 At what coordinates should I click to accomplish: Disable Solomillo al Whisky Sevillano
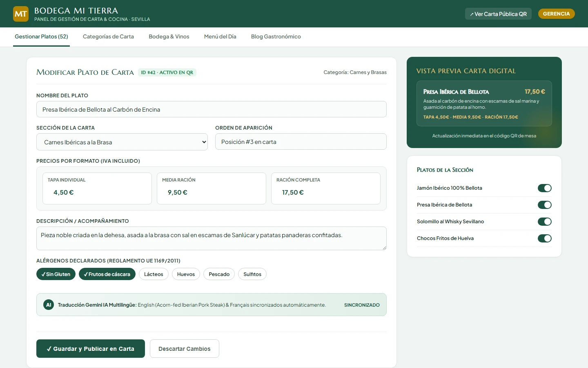click(x=545, y=222)
